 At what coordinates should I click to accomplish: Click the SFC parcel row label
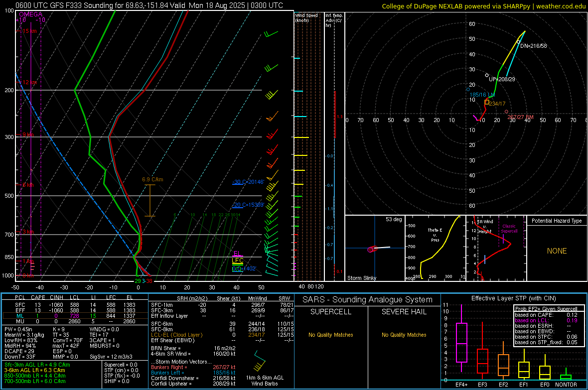(20, 305)
